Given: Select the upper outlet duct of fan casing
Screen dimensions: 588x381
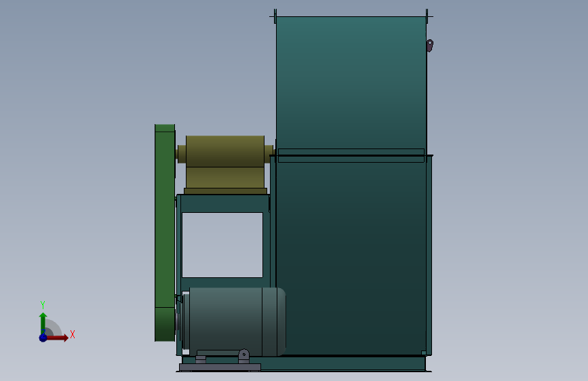Looking at the screenshot, I should pyautogui.click(x=351, y=83).
